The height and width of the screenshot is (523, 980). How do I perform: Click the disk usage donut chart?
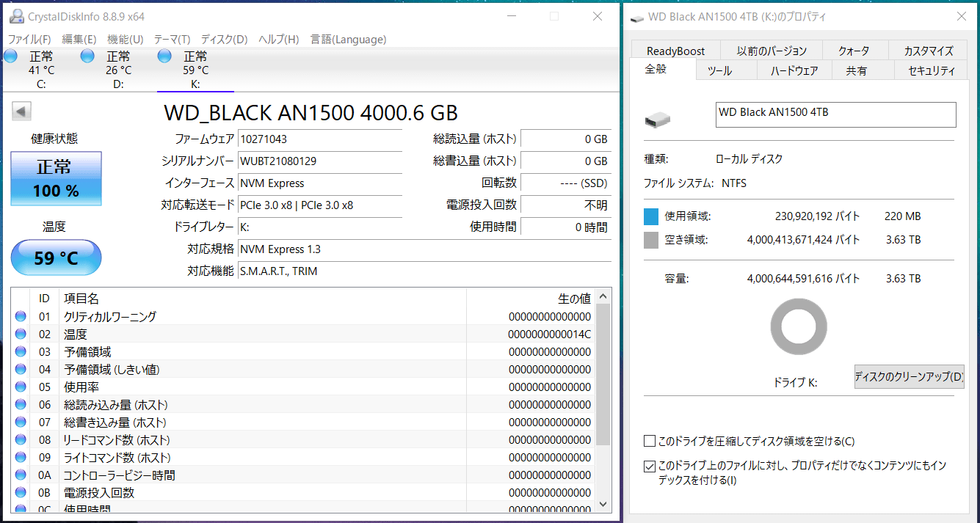799,328
